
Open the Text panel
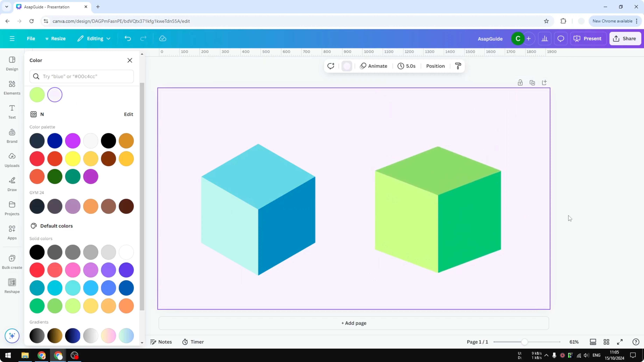click(12, 112)
